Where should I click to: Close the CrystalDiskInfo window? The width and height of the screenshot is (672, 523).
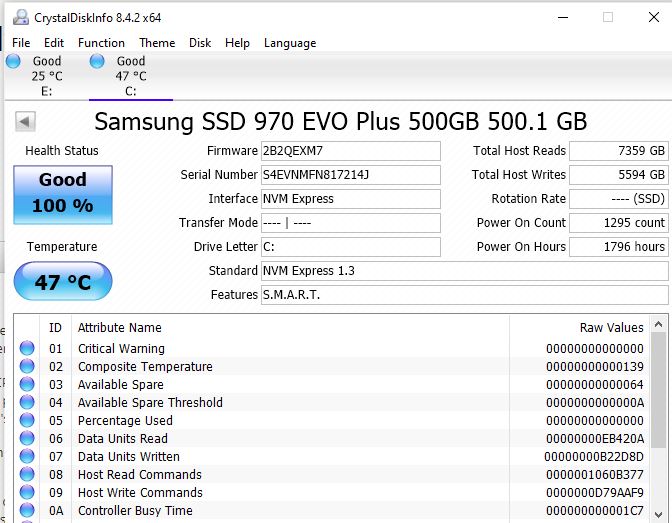654,18
